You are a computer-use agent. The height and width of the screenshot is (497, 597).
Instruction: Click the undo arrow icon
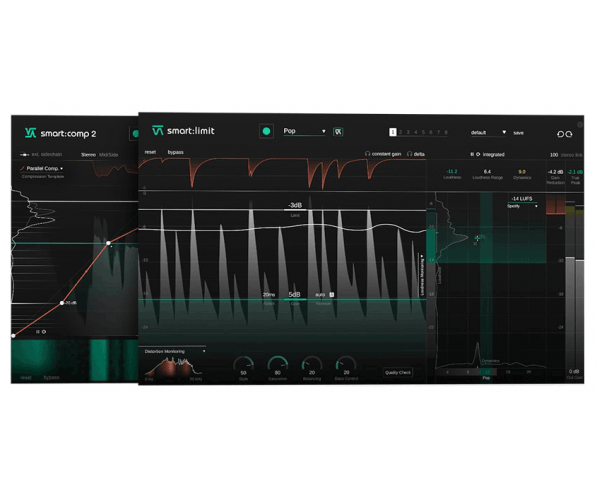[x=560, y=134]
